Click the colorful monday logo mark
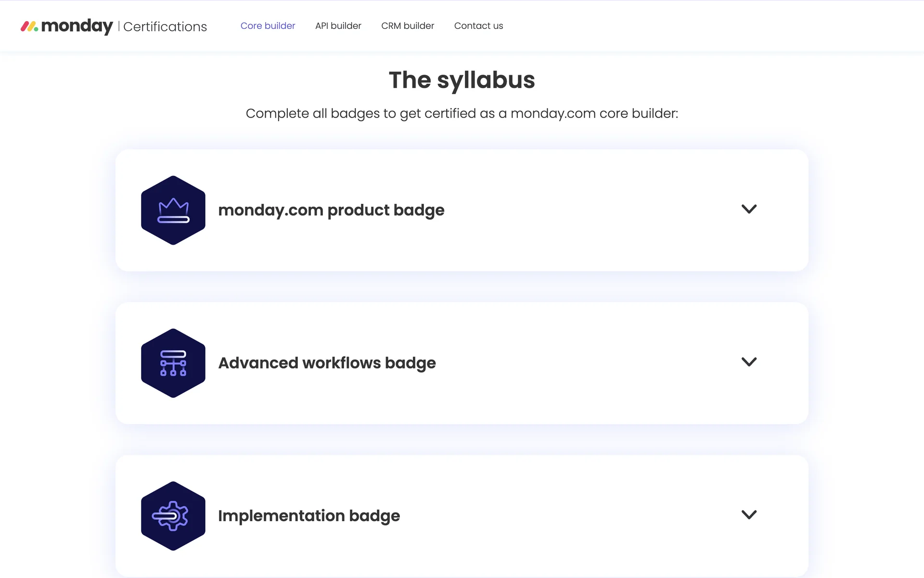Viewport: 924px width, 578px height. (x=29, y=26)
